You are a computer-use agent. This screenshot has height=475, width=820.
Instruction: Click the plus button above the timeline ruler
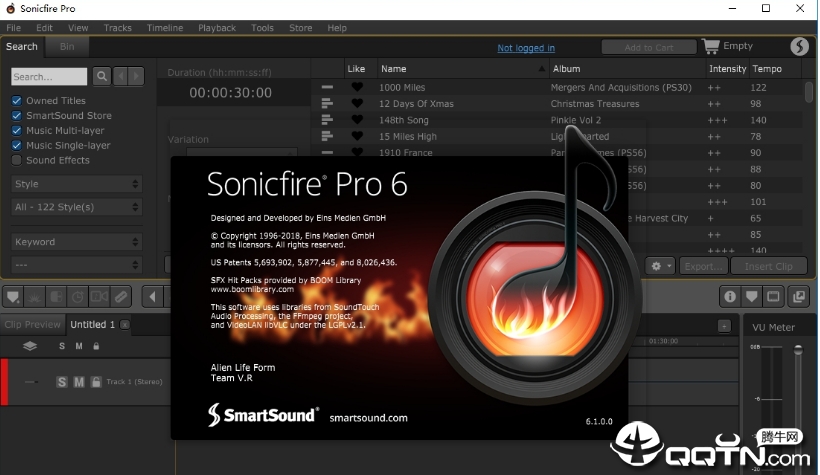pos(724,326)
